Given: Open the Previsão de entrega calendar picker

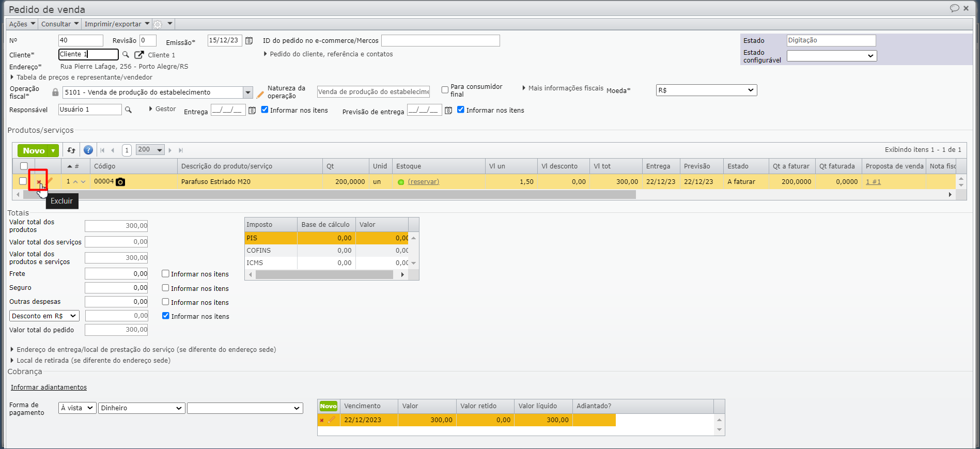Looking at the screenshot, I should [448, 111].
